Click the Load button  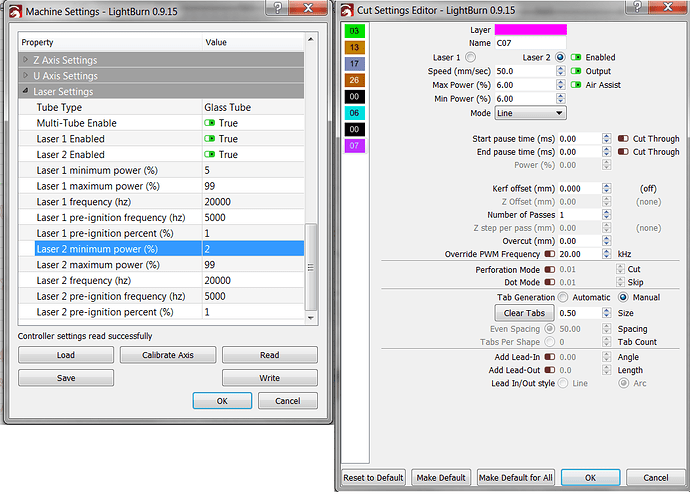[66, 355]
